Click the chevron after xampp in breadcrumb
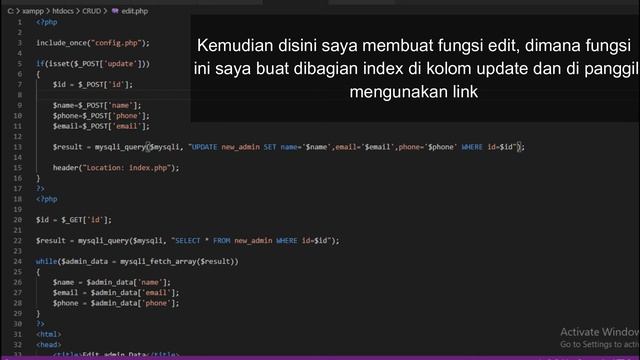 pyautogui.click(x=48, y=11)
